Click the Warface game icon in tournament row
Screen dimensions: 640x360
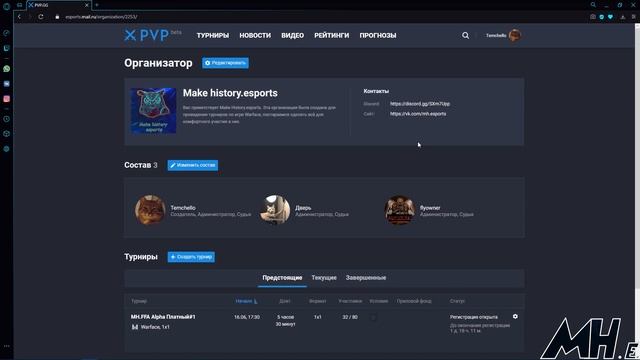click(x=135, y=327)
